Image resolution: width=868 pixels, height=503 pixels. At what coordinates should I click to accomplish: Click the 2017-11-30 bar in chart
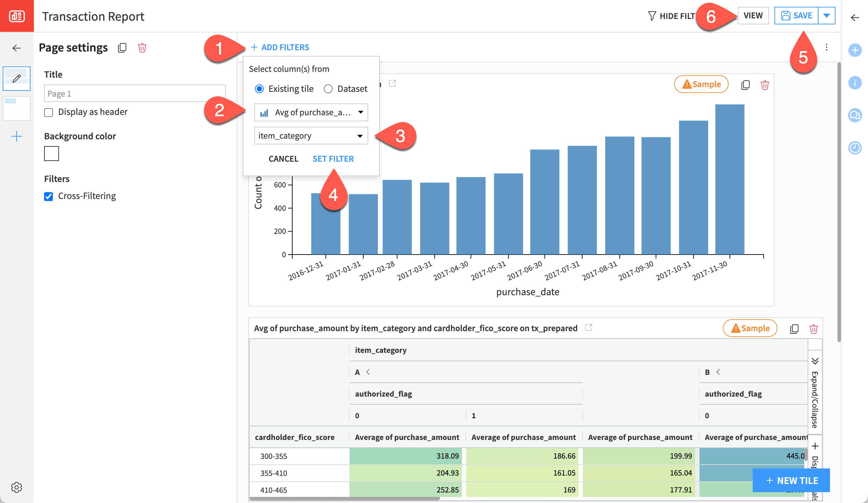tap(730, 179)
